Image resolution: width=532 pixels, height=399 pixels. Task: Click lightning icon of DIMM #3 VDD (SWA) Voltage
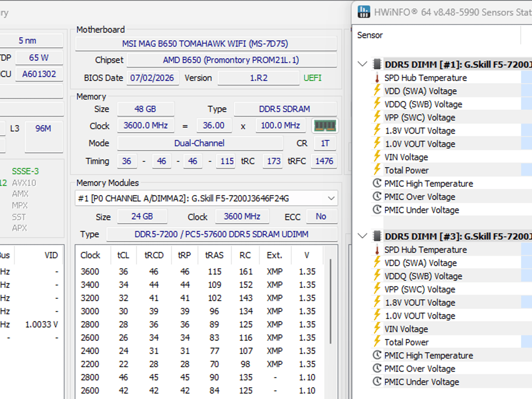(377, 262)
